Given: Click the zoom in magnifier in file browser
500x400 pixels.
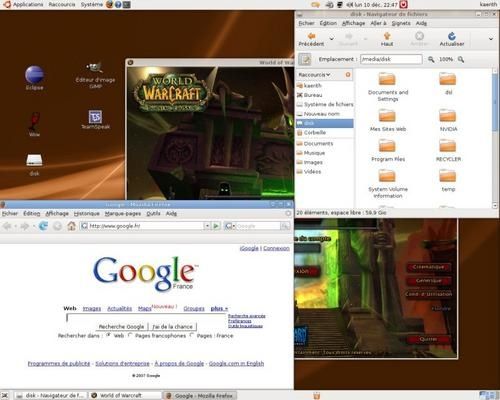Looking at the screenshot, I should click(x=461, y=59).
